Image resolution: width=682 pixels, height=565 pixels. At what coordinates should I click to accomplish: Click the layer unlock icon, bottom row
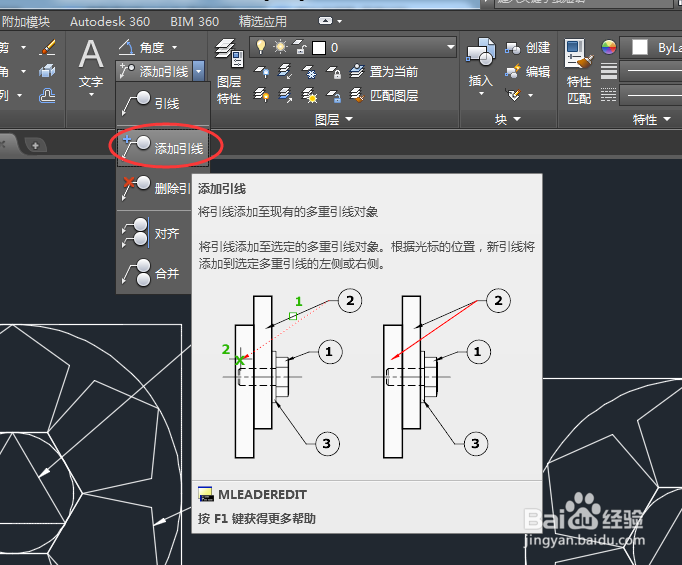tap(334, 95)
